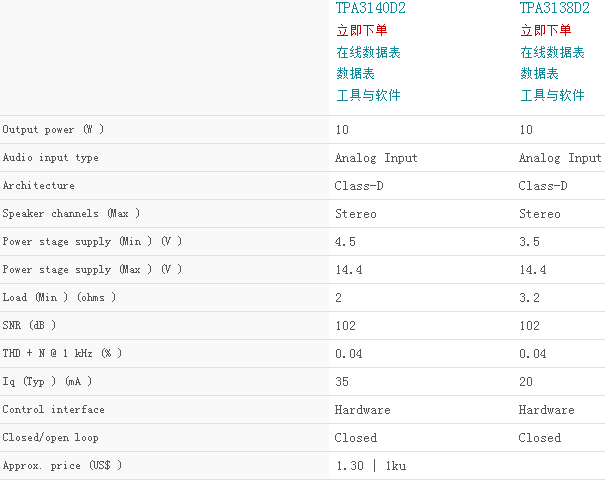Select the Architecture row label
This screenshot has height=480, width=605.
point(39,186)
